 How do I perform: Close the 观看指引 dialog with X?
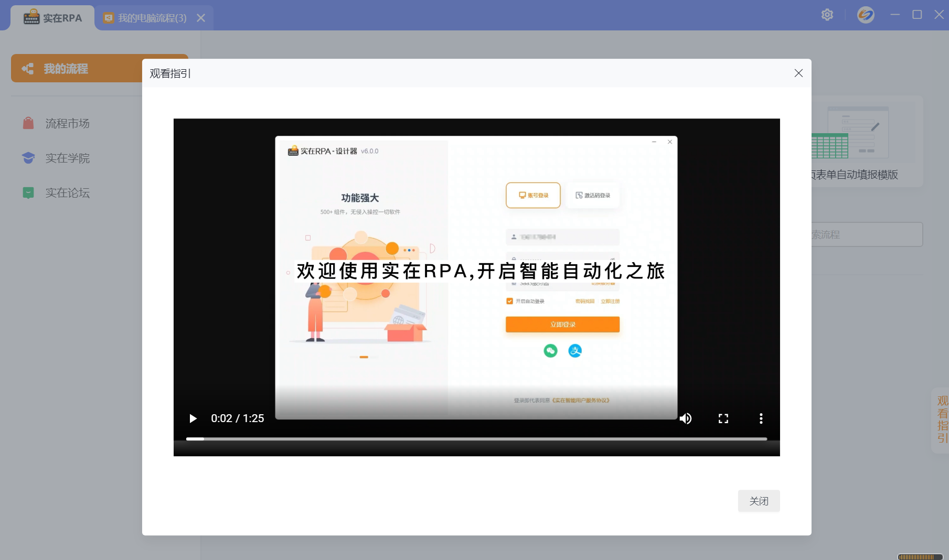(x=798, y=73)
